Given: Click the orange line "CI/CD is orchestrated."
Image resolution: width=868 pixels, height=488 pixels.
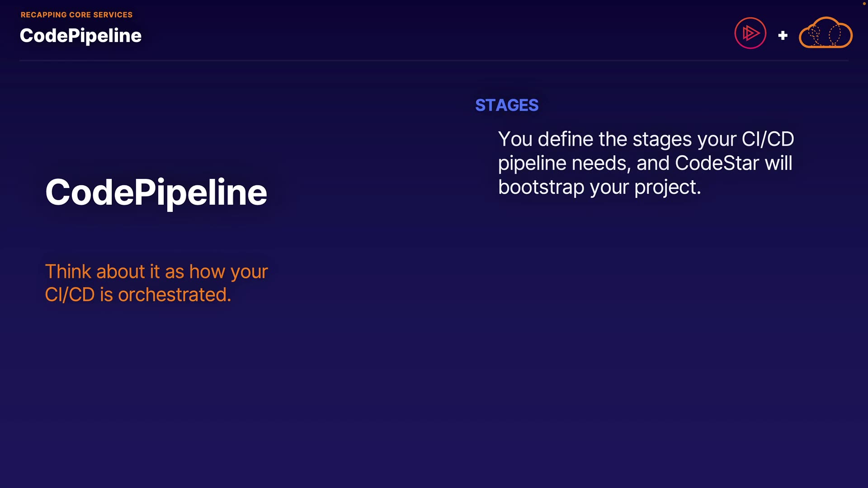Looking at the screenshot, I should click(138, 295).
